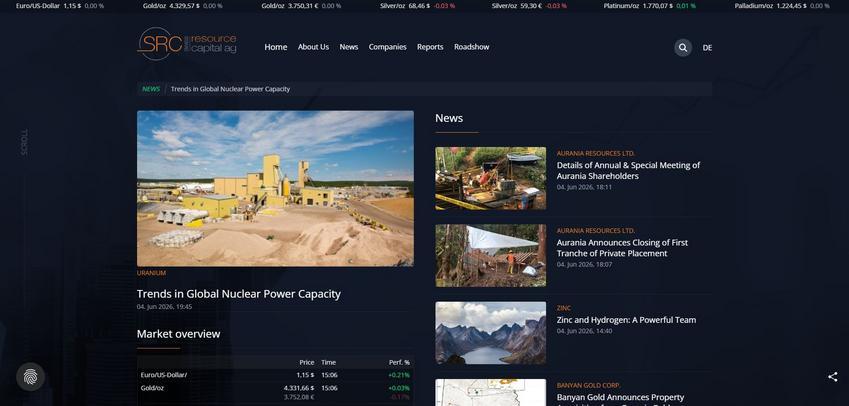Click date 04. Jun 2026, 18:07
The width and height of the screenshot is (849, 406).
584,265
